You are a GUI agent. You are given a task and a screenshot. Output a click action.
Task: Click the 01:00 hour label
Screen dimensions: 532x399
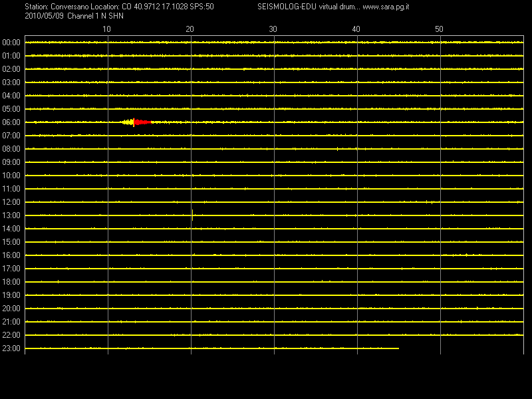click(11, 56)
